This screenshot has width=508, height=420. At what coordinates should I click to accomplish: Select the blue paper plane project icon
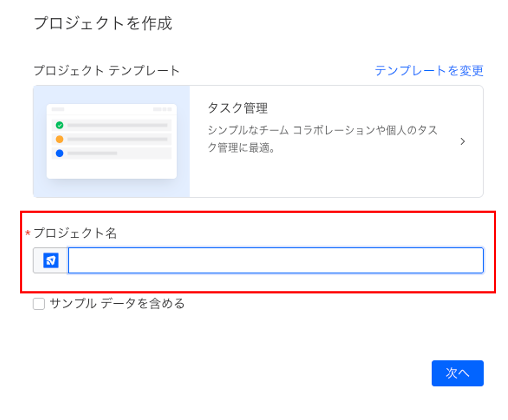tap(51, 261)
